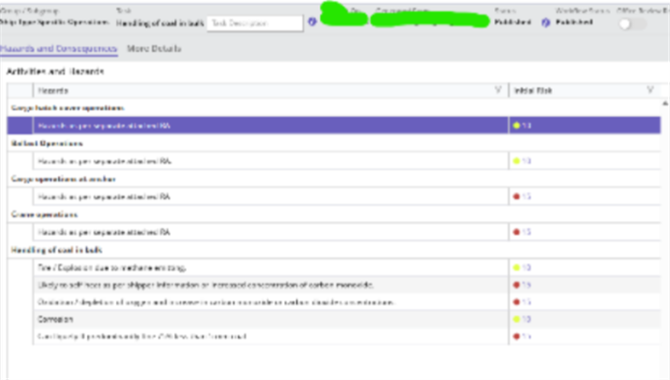Click red risk dot in anchor cargo operations row
Viewport: 670px width, 380px height.
[x=516, y=197]
